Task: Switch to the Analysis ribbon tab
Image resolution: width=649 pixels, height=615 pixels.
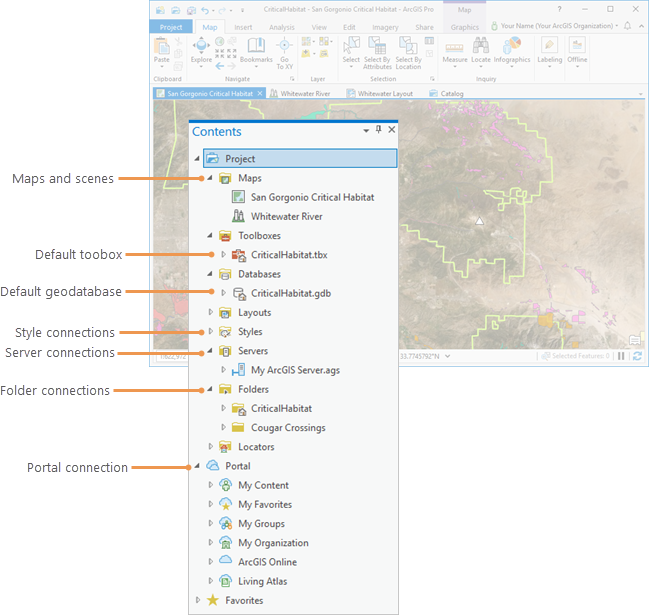Action: click(282, 27)
